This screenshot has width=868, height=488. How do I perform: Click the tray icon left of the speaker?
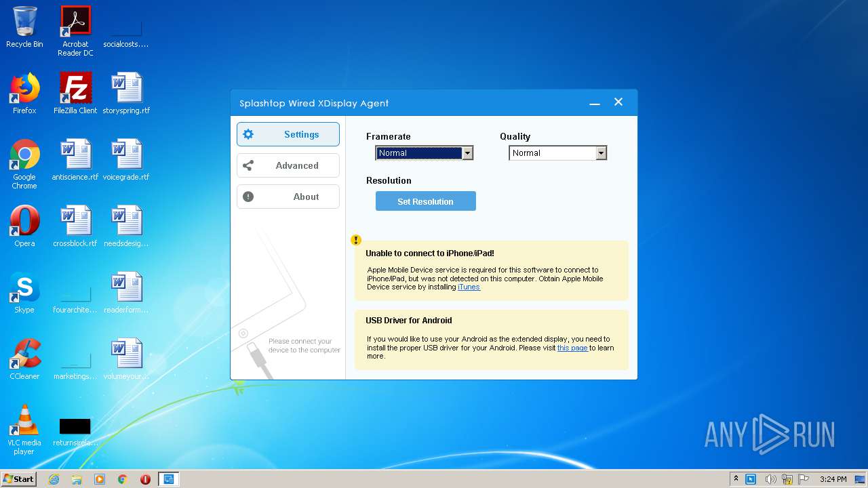point(751,479)
